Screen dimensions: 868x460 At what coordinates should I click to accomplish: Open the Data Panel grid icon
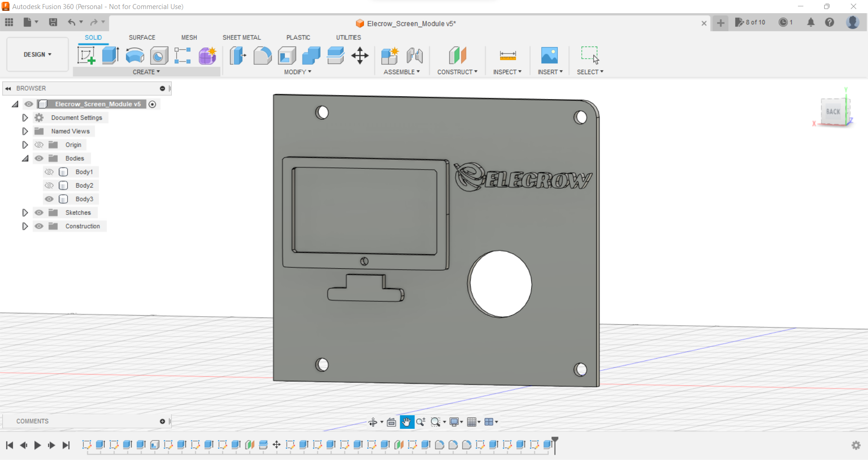[x=9, y=22]
